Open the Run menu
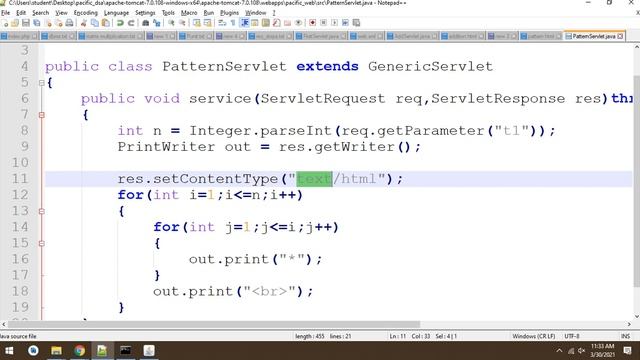640x360 pixels. click(209, 13)
